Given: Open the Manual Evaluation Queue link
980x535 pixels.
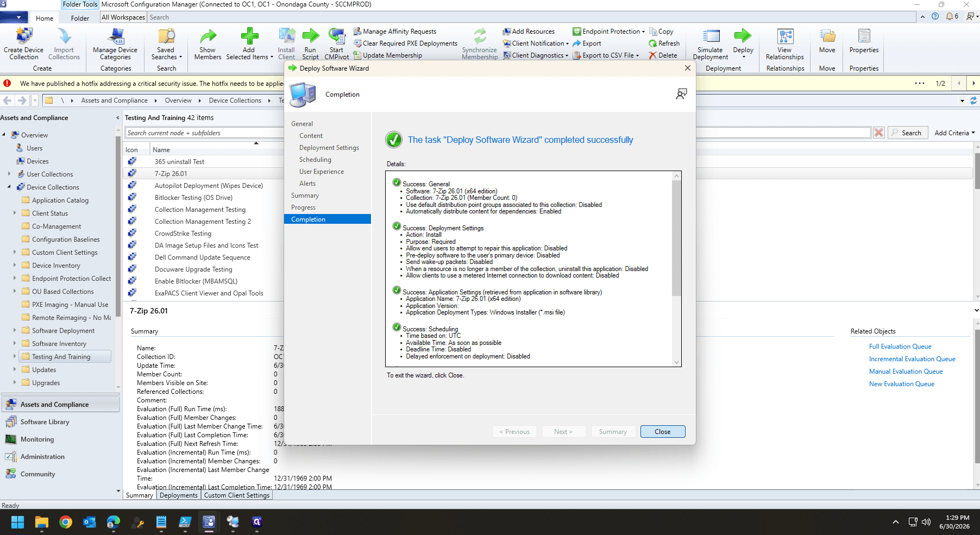Looking at the screenshot, I should click(x=906, y=372).
